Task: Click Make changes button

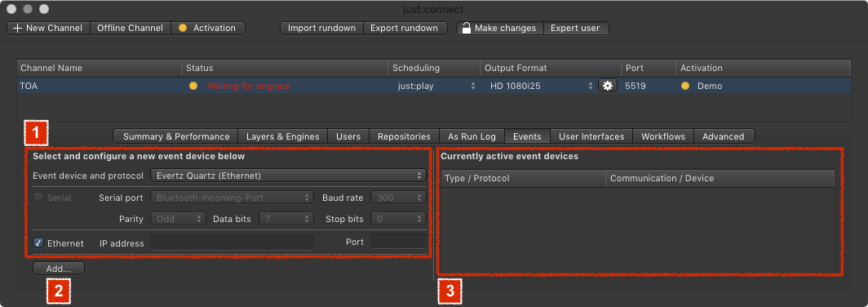Action: (x=500, y=28)
